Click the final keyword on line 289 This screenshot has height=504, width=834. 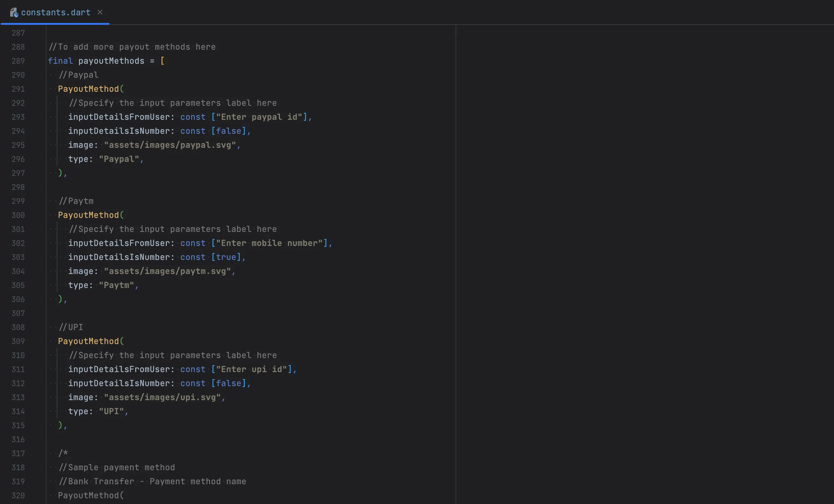(60, 61)
